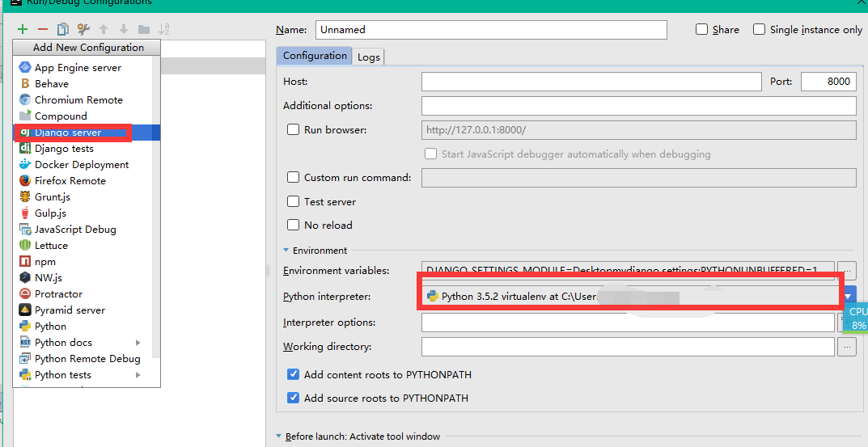Screen dimensions: 868x447
Task: Click the NW.js icon
Action: (x=25, y=277)
